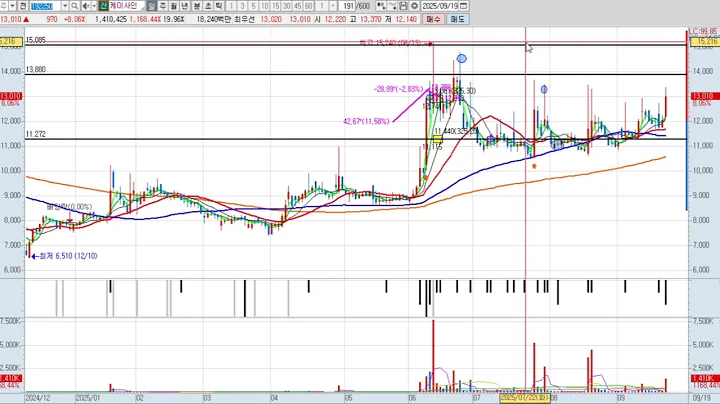Choose the 30 interval button
720x404 pixels.
[x=287, y=6]
